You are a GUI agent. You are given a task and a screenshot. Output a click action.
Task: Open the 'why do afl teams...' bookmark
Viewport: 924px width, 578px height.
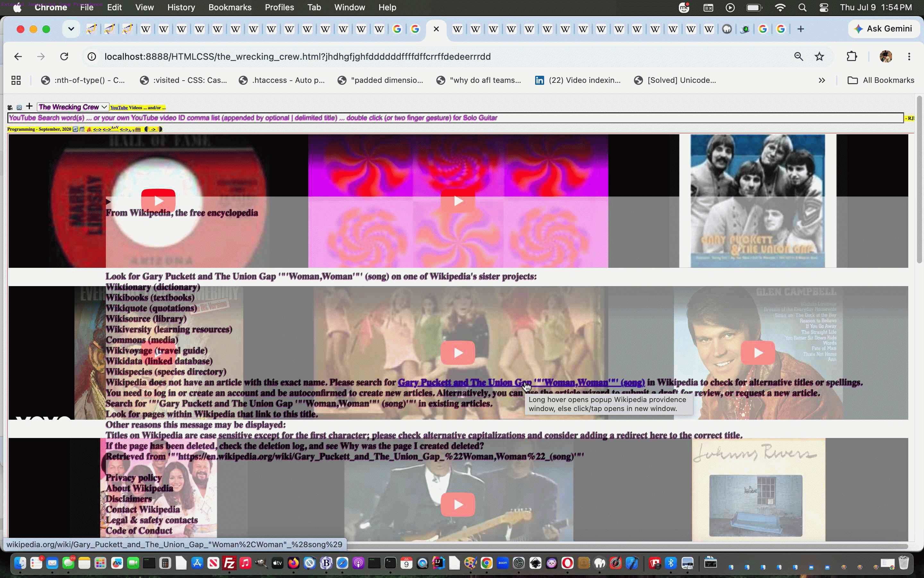tap(479, 80)
